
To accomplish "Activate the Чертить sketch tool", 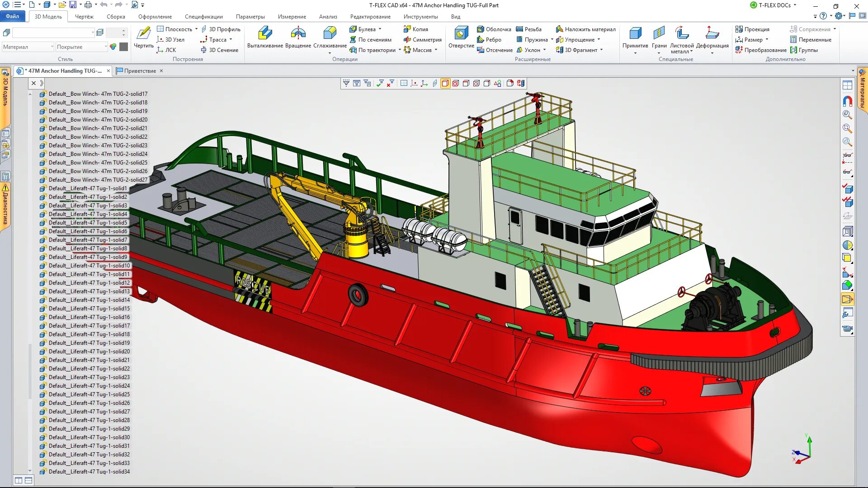I will click(144, 37).
